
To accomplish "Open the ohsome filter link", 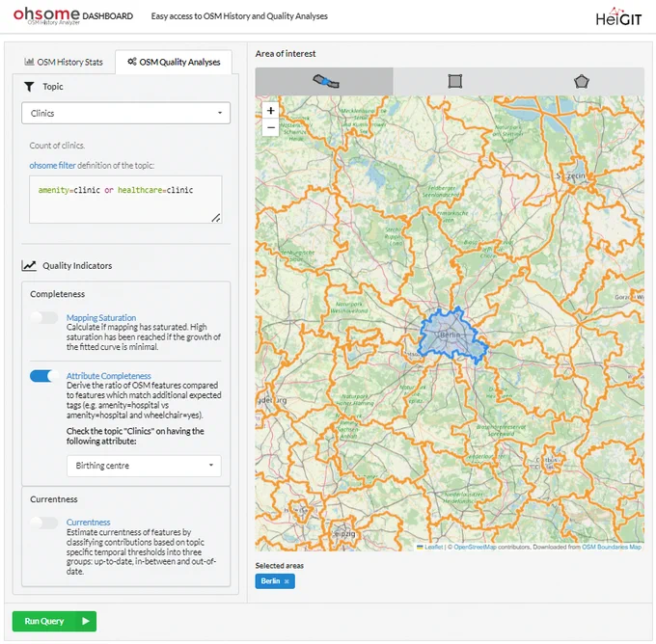I will (52, 166).
